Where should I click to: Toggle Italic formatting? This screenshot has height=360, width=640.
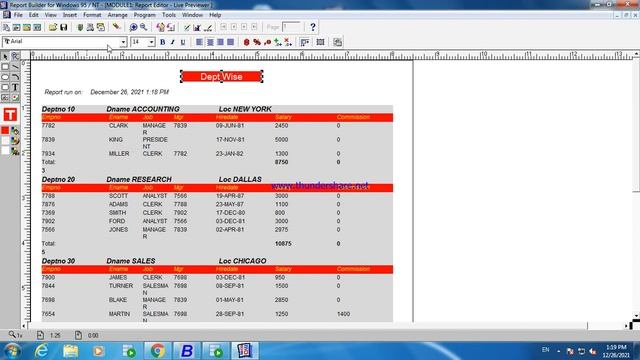[173, 42]
